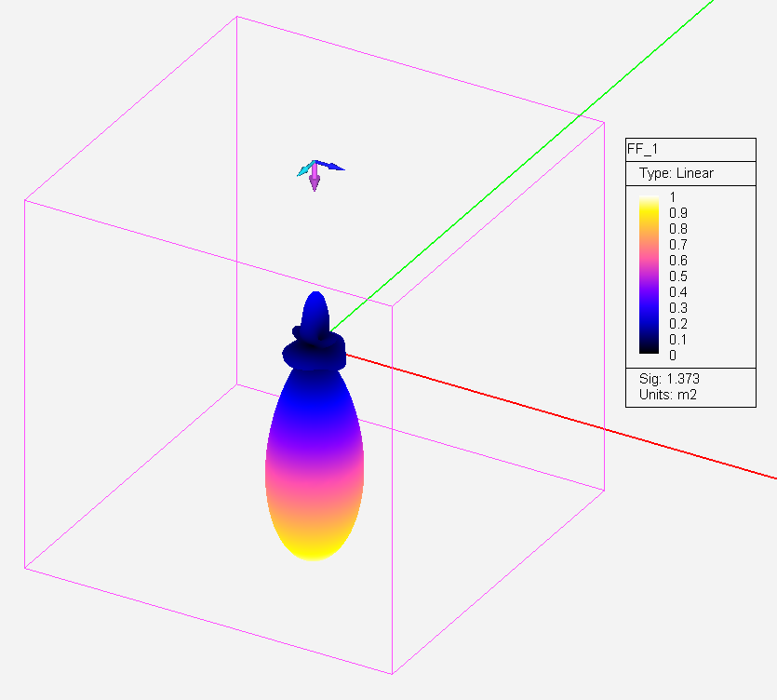
Task: Click the coordinate axes triad gizmo
Action: pos(319,174)
